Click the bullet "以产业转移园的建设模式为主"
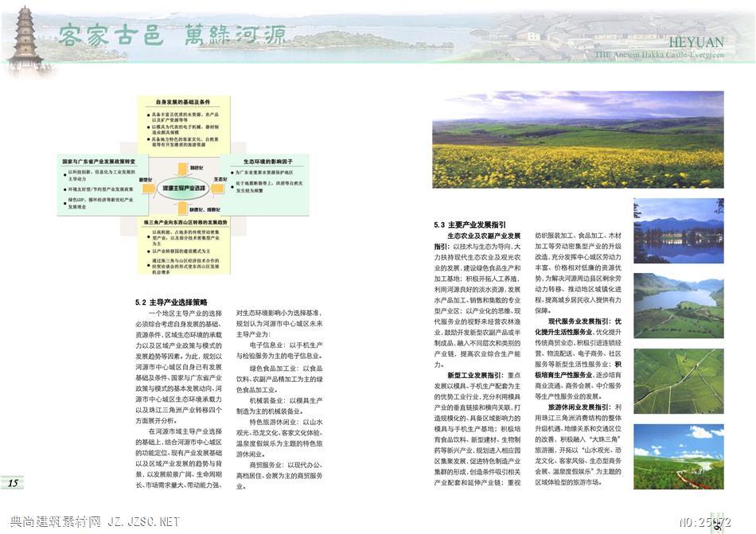 click(181, 251)
